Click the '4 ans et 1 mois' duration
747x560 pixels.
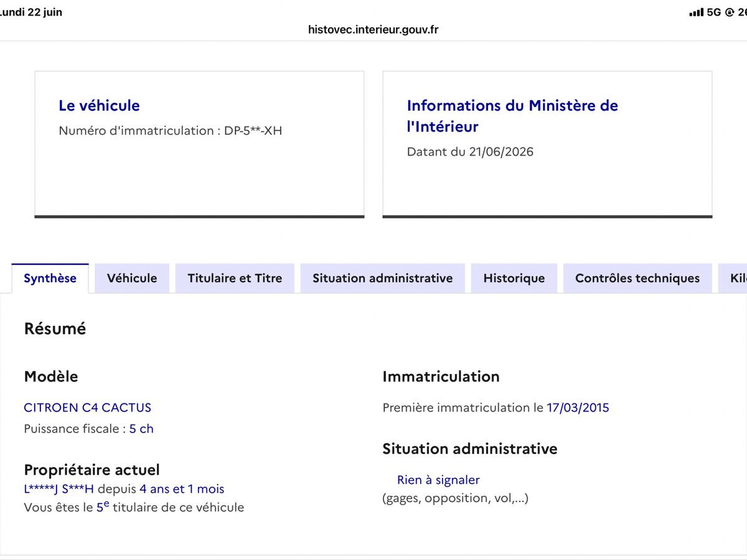click(x=182, y=489)
